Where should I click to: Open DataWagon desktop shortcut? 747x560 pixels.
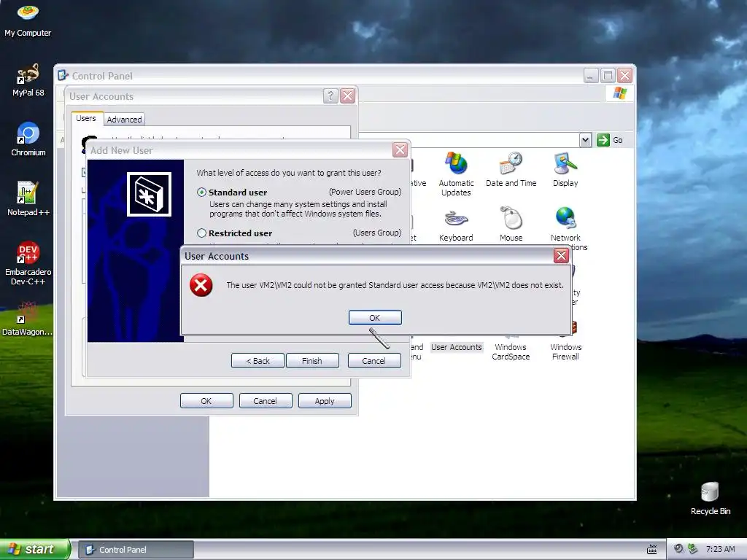point(28,319)
